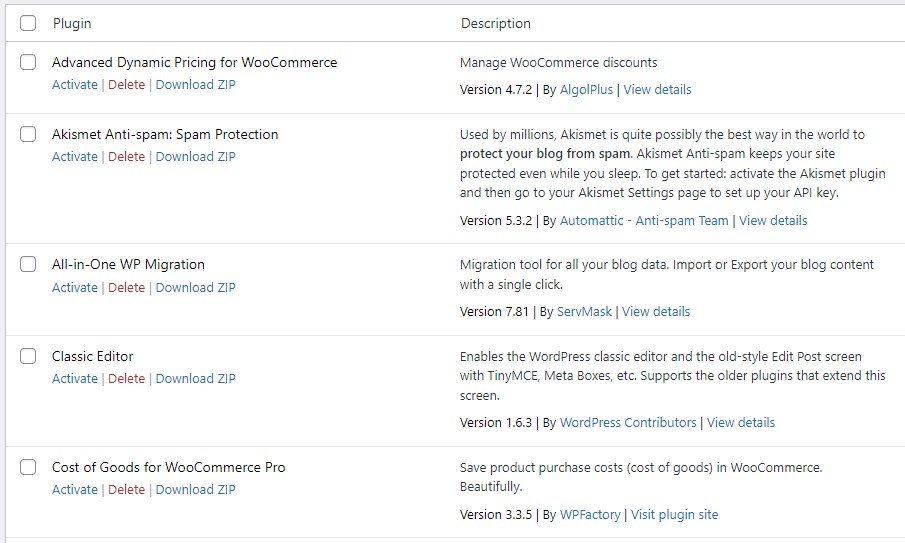Screen dimensions: 905x543
Task: Activate Advanced Dynamic Pricing for WooCommerce
Action: [x=75, y=85]
